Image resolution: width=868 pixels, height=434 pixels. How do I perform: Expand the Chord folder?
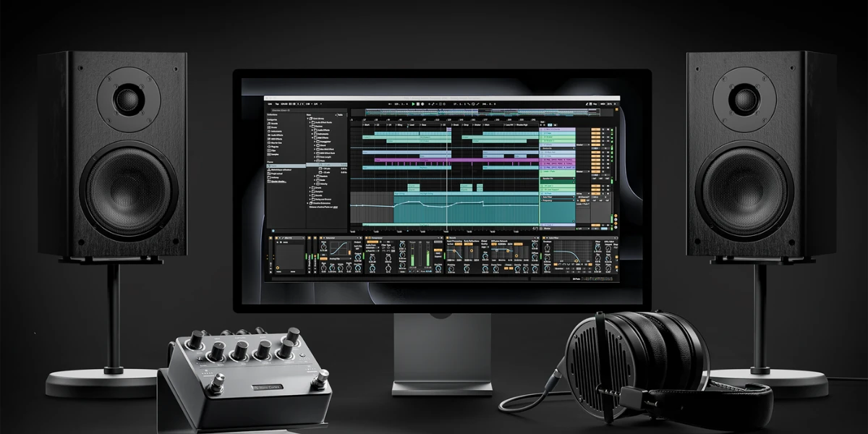[x=315, y=145]
